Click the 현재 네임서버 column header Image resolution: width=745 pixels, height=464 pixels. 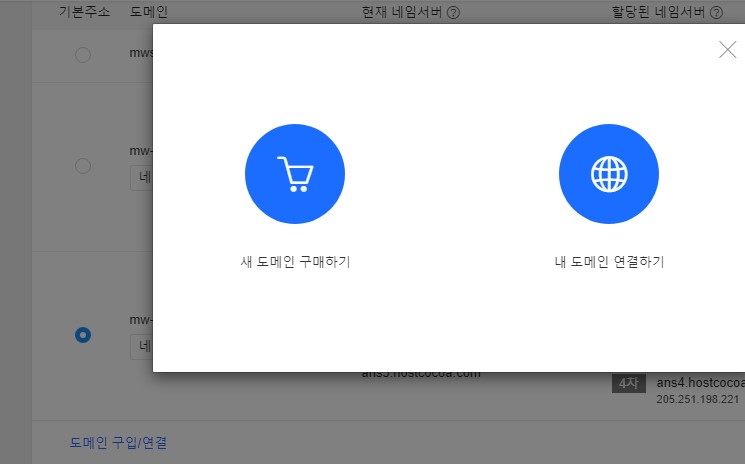coord(402,12)
